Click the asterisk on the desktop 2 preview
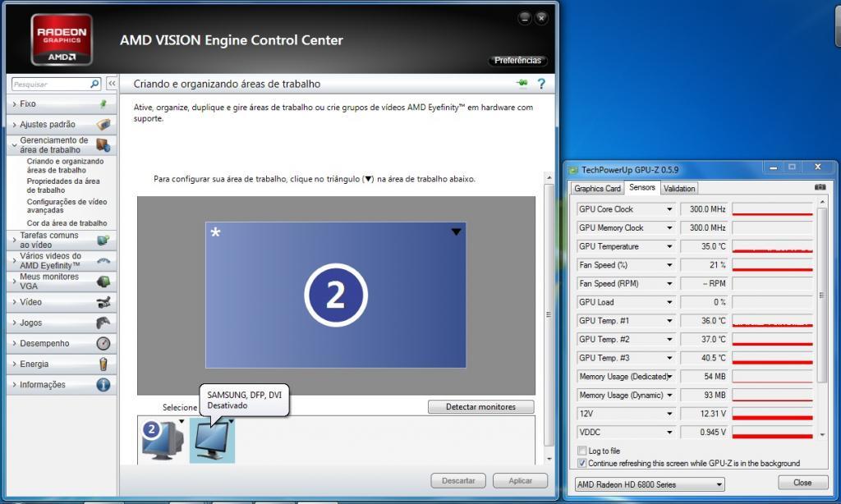841x504 pixels. point(216,232)
